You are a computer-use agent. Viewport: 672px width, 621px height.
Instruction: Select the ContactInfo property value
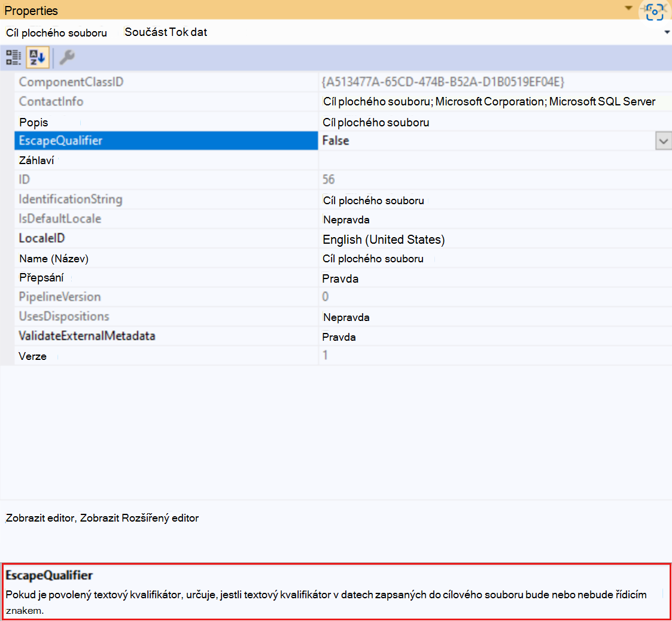[489, 102]
